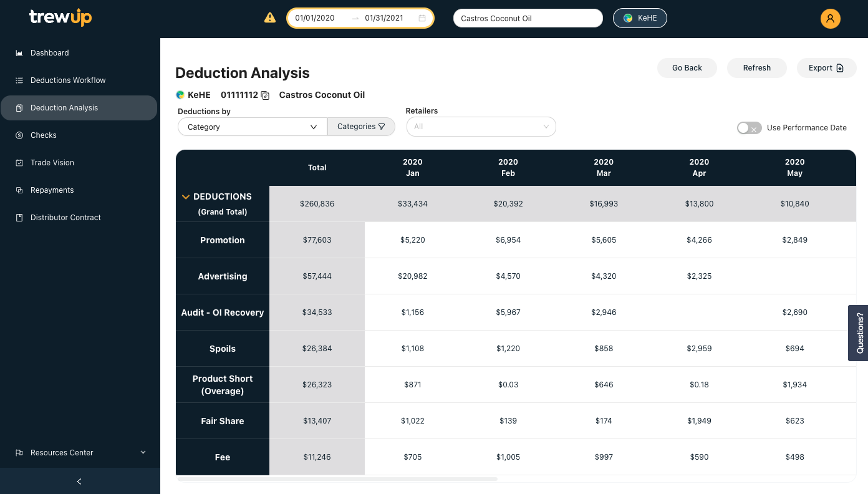The width and height of the screenshot is (868, 494).
Task: Toggle Use Performance Date switch
Action: tap(749, 128)
